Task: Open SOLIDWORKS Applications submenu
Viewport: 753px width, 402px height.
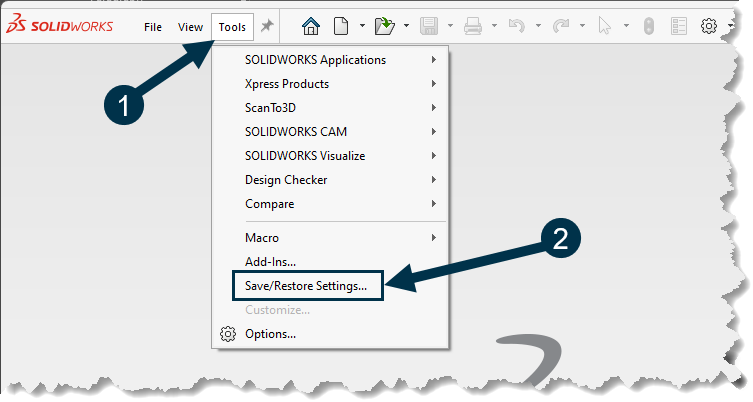Action: (x=330, y=60)
